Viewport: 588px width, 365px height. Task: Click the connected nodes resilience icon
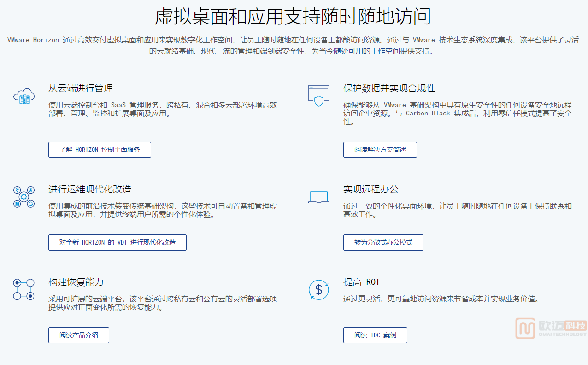pos(24,289)
